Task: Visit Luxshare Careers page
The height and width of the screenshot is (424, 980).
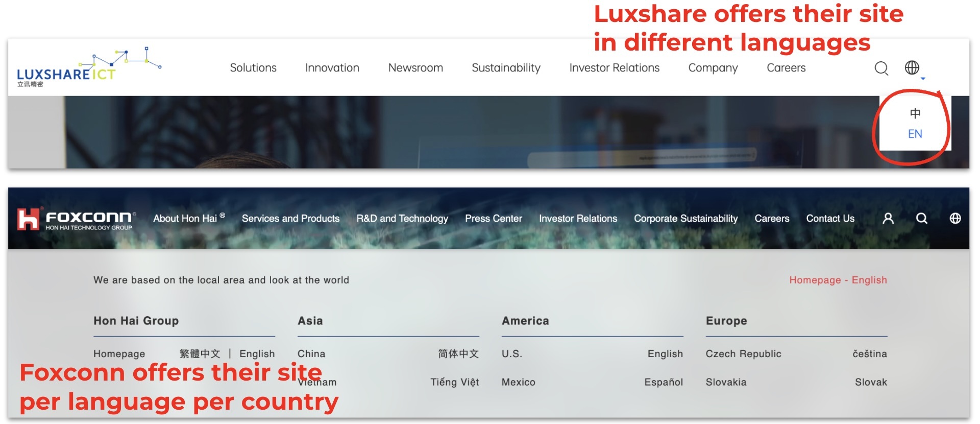Action: pos(786,68)
